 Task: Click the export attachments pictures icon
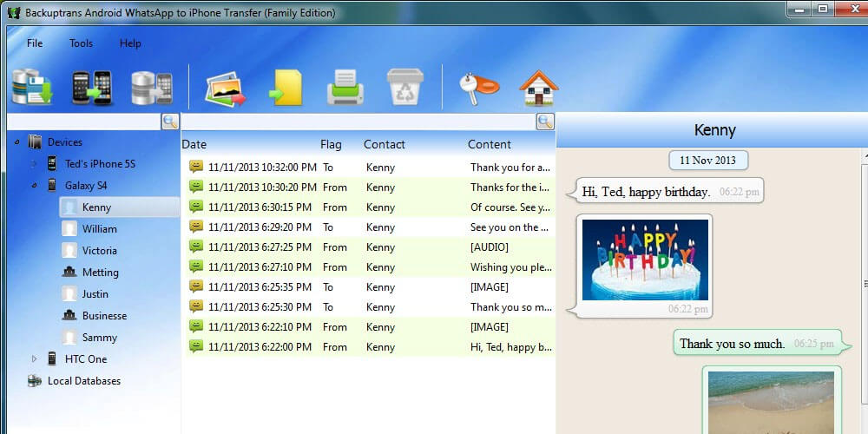click(226, 89)
